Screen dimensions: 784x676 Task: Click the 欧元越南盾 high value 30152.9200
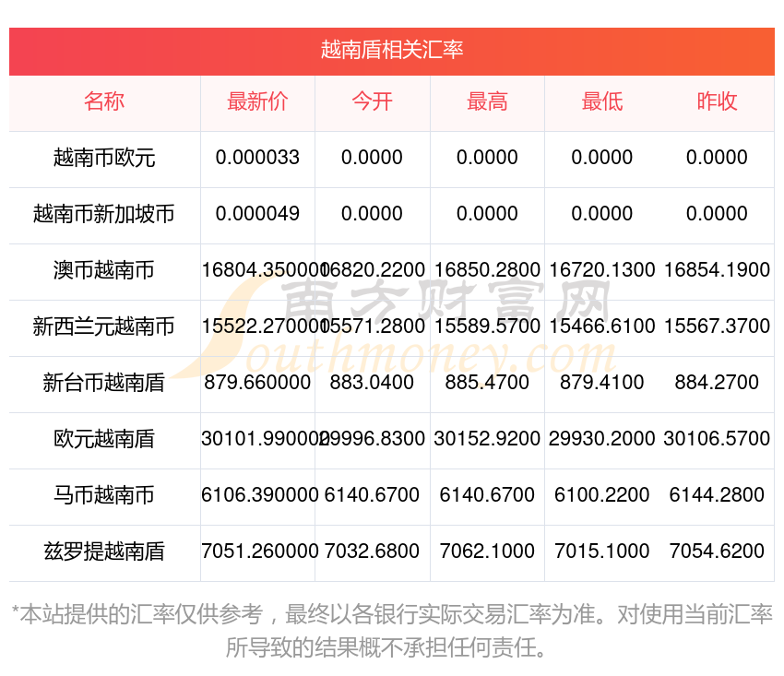(x=487, y=438)
